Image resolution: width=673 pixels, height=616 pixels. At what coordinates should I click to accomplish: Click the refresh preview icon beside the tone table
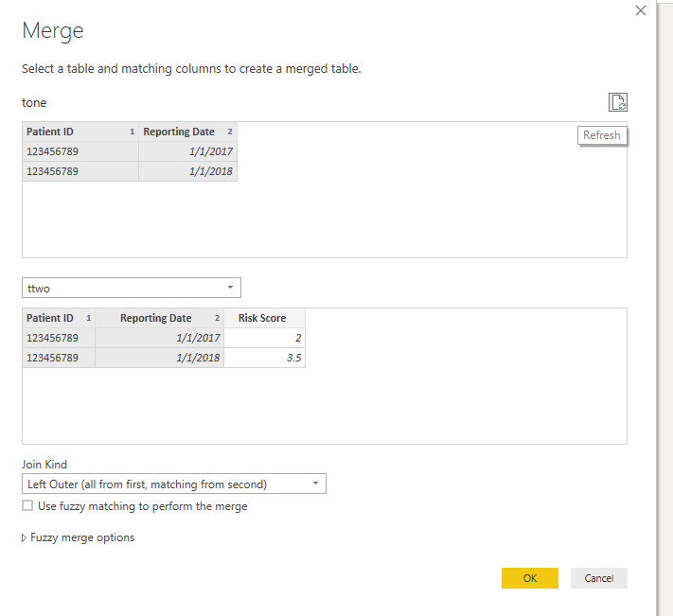click(618, 102)
